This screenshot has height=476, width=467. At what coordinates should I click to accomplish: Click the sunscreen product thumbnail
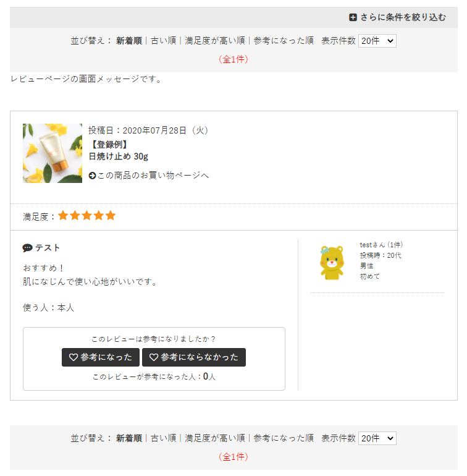click(53, 153)
